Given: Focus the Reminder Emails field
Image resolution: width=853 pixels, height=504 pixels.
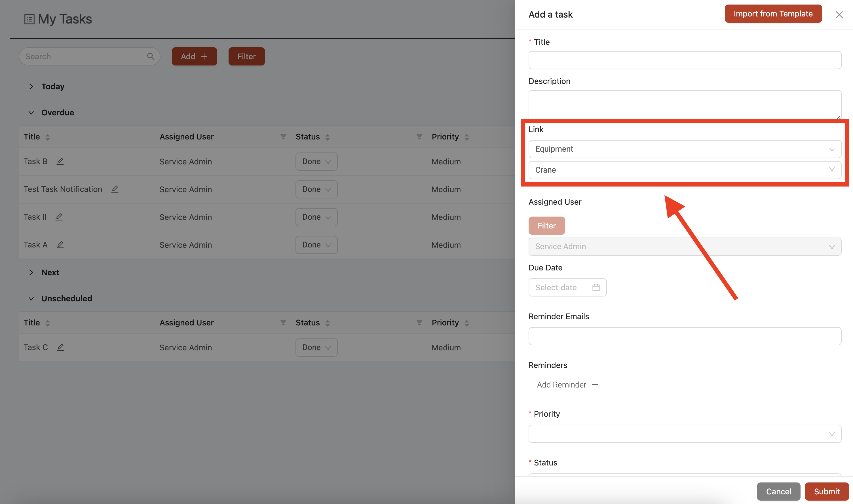Looking at the screenshot, I should click(x=685, y=336).
